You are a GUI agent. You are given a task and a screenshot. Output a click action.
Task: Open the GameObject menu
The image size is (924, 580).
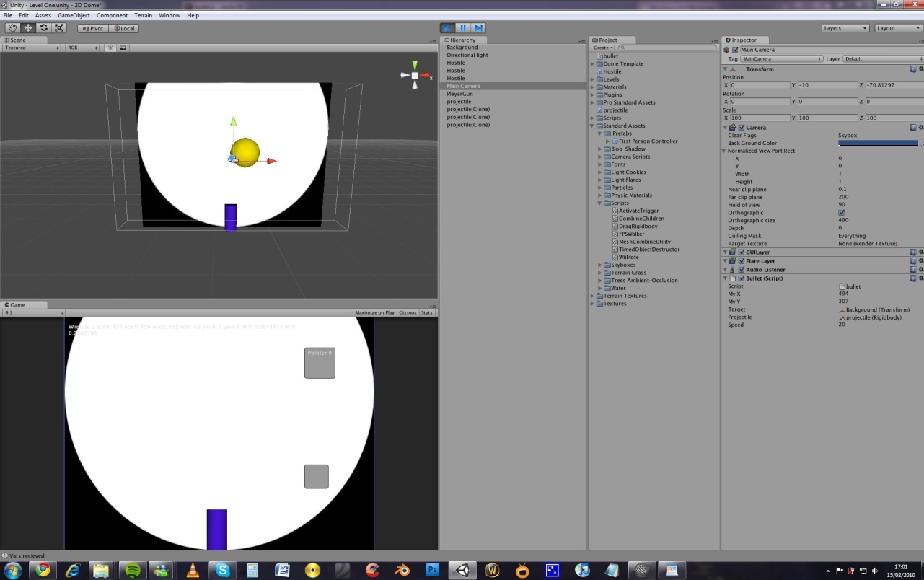74,14
